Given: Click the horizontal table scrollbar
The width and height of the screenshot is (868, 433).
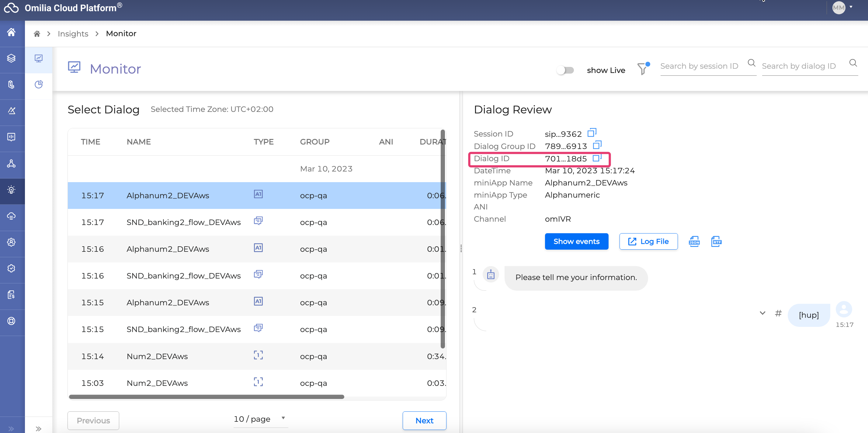Looking at the screenshot, I should click(x=206, y=397).
